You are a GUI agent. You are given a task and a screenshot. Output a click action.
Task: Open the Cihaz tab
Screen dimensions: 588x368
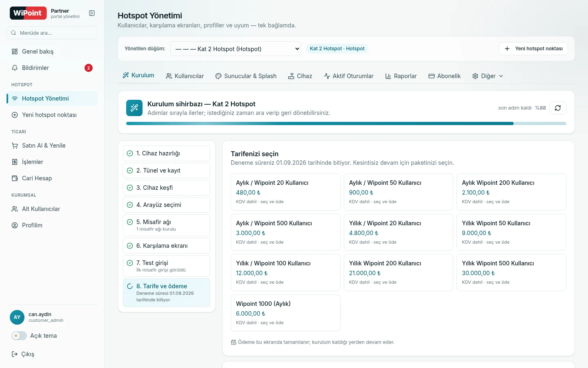(x=300, y=76)
